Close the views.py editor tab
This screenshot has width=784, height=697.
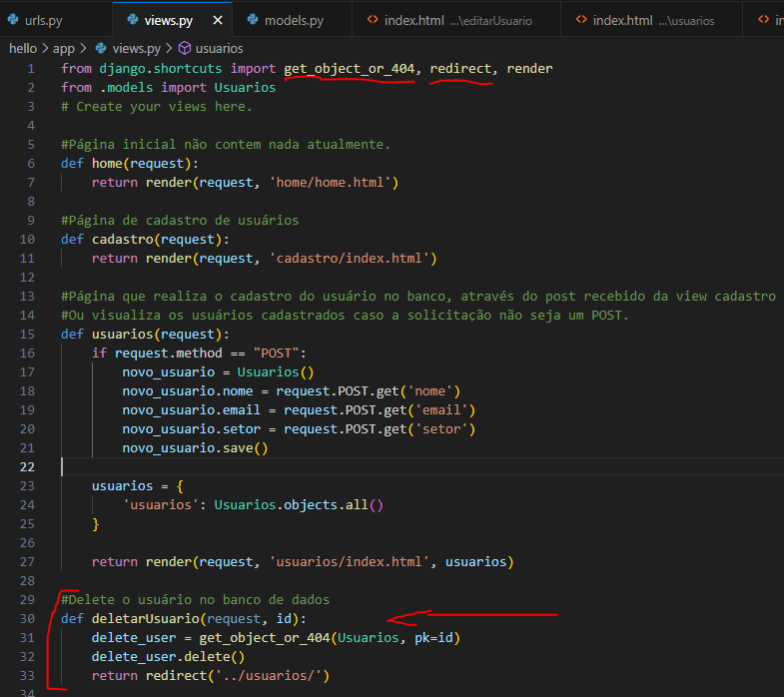tap(214, 20)
